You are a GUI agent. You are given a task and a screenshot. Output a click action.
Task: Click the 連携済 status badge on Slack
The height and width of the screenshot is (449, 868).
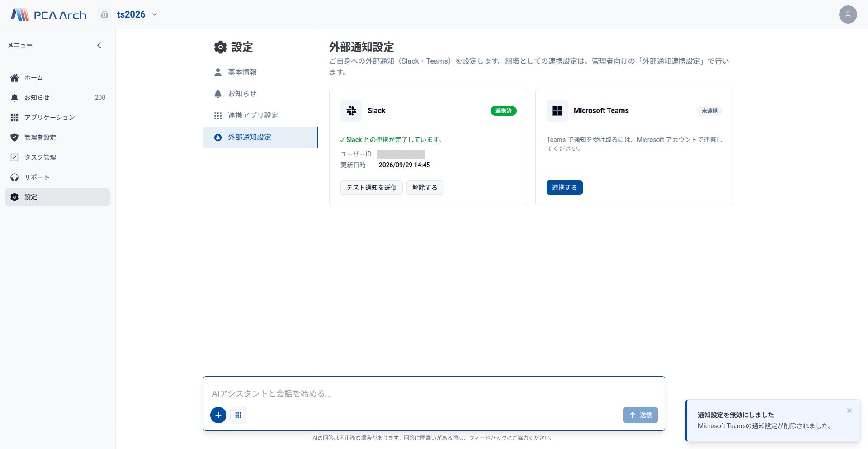pos(503,111)
